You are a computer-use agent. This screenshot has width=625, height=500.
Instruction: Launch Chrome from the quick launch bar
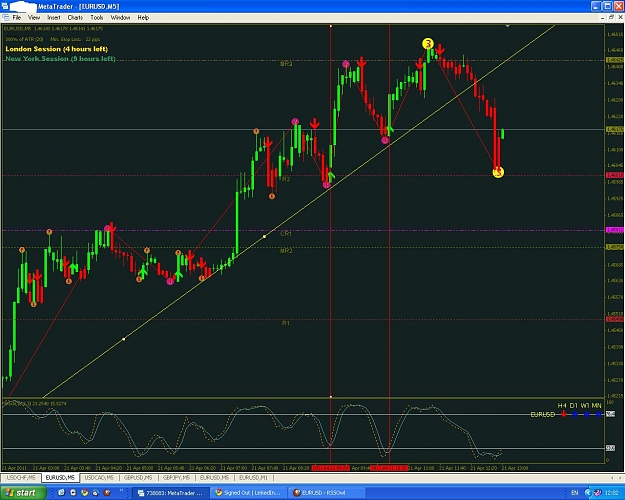point(84,493)
